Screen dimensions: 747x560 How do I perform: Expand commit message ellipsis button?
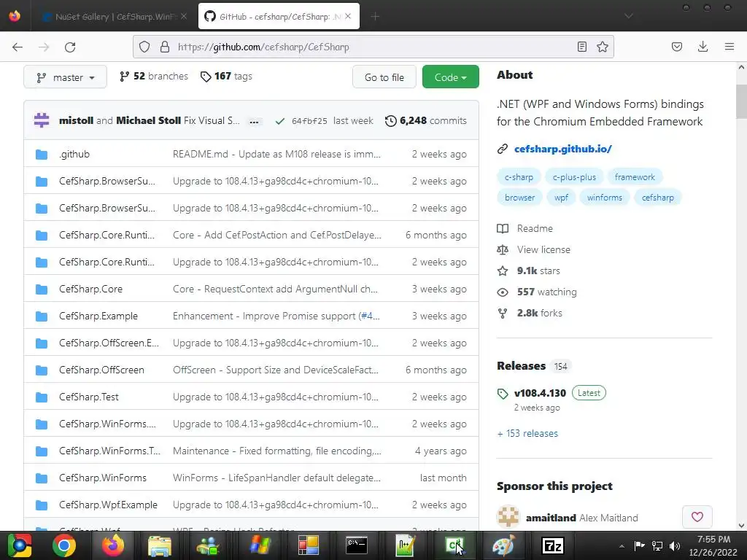254,122
